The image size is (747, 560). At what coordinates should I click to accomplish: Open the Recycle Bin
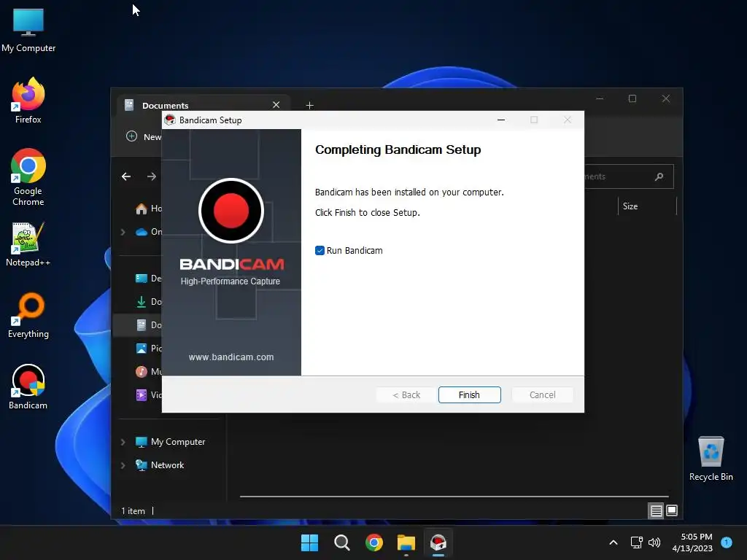(x=711, y=459)
